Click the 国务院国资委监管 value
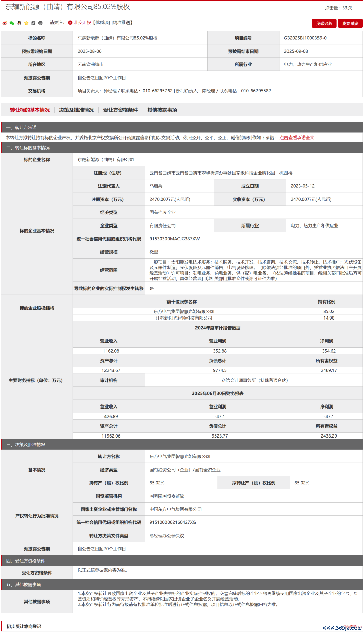The image size is (364, 633). 167,496
